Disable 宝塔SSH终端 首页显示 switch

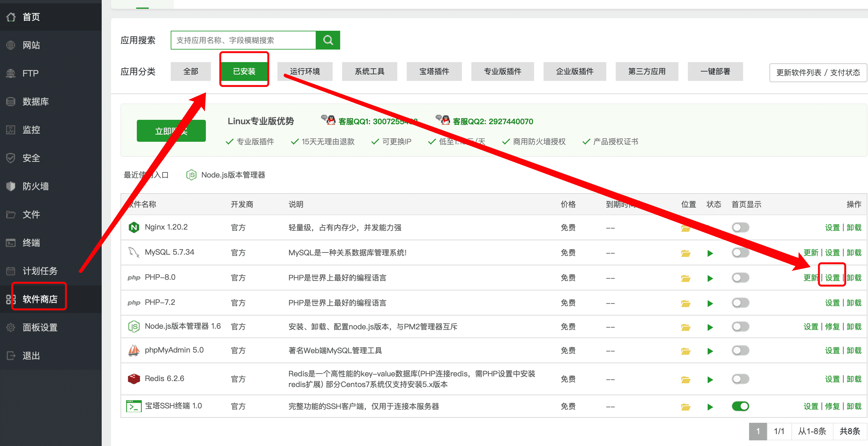(x=740, y=406)
